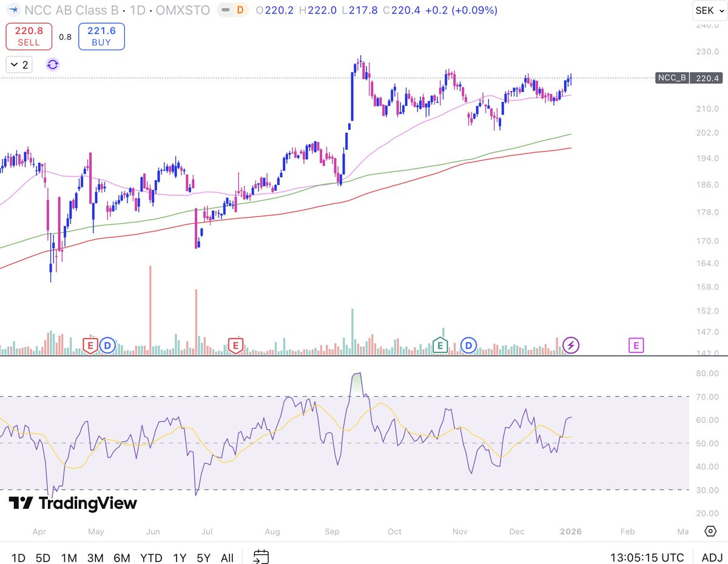Screen dimensions: 728x564
Task: Open chart settings gear on the time axis
Action: click(710, 531)
